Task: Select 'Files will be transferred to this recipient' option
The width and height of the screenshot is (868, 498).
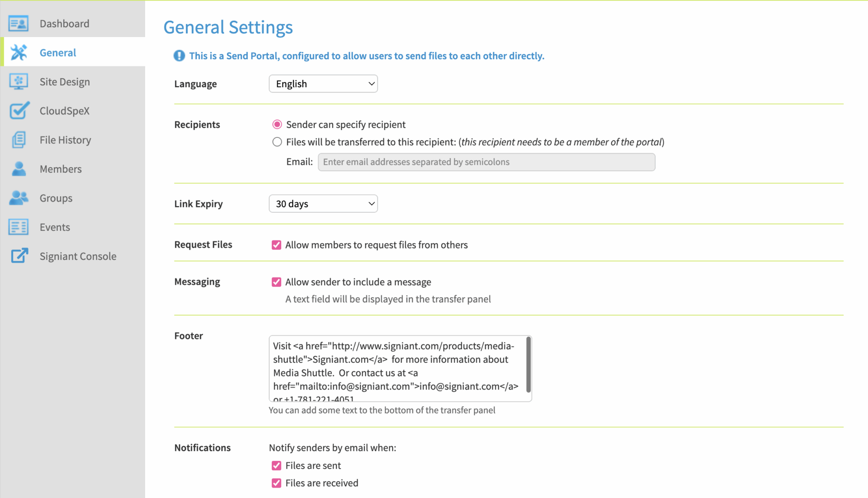Action: pos(277,142)
